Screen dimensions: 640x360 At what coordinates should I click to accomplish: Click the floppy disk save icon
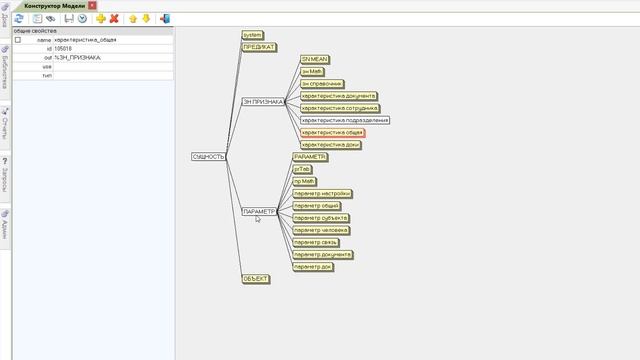pos(69,19)
